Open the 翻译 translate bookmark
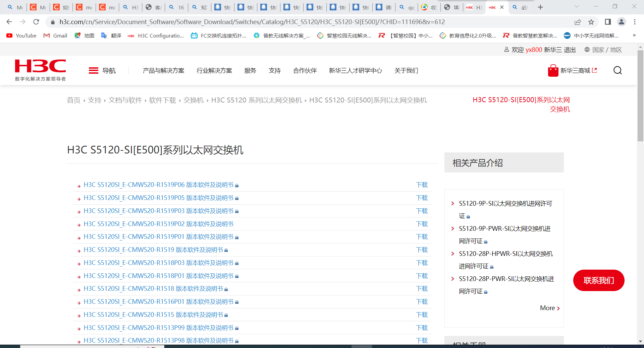The height and width of the screenshot is (348, 644). click(x=111, y=36)
